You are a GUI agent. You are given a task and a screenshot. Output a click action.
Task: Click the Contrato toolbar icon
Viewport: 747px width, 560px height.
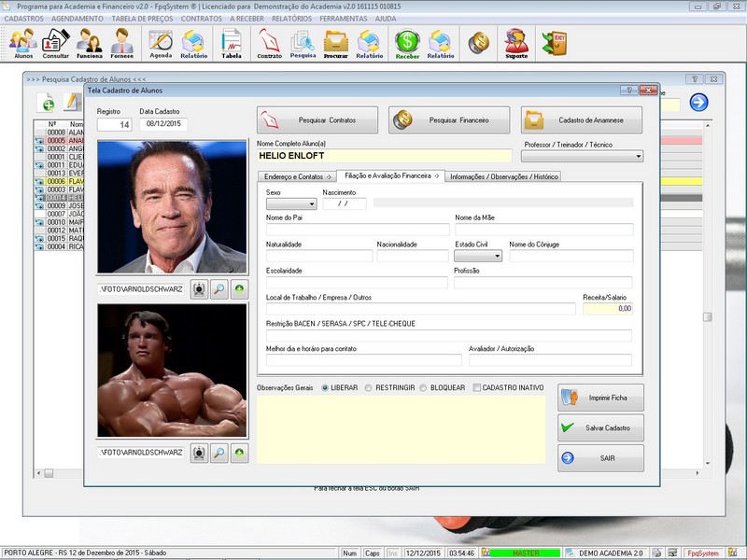(269, 42)
